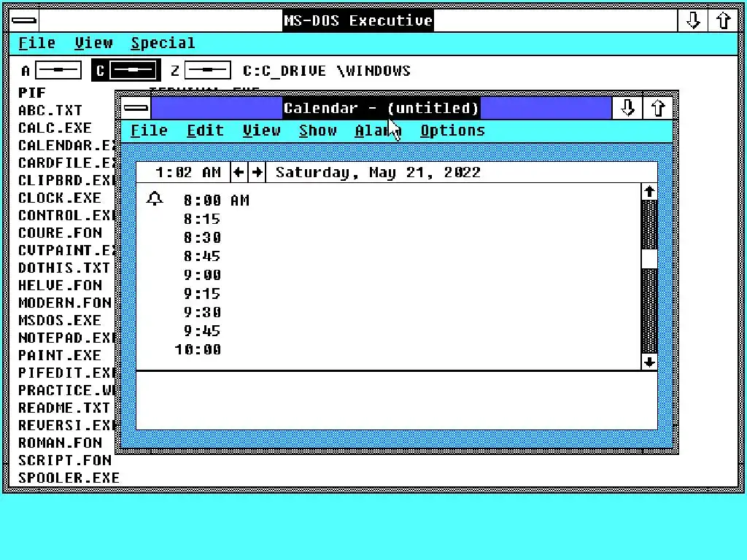Click the notes area below the appointments
Viewport: 747px width, 560px height.
pyautogui.click(x=396, y=400)
